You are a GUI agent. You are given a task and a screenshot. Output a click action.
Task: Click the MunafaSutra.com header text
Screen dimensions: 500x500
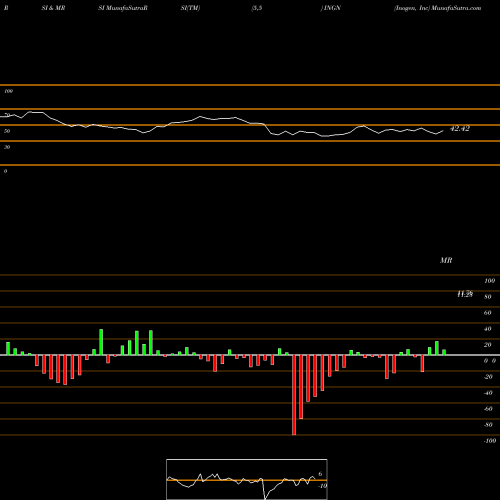point(456,8)
